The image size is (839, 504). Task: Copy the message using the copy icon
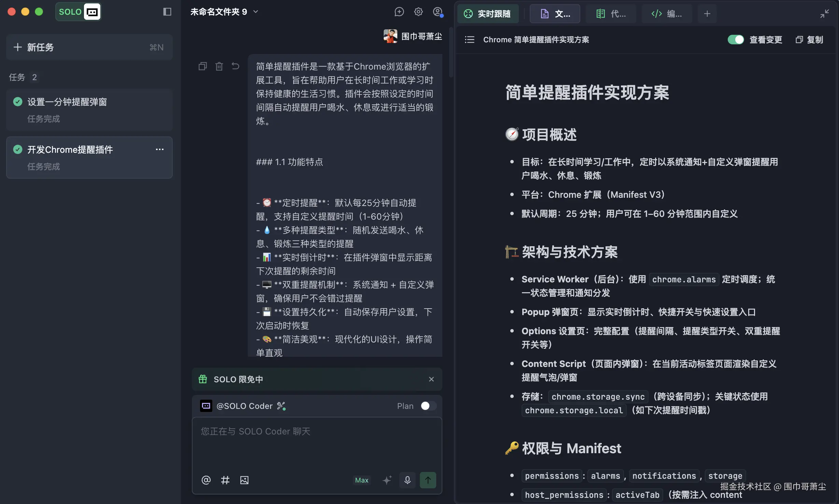pos(203,66)
